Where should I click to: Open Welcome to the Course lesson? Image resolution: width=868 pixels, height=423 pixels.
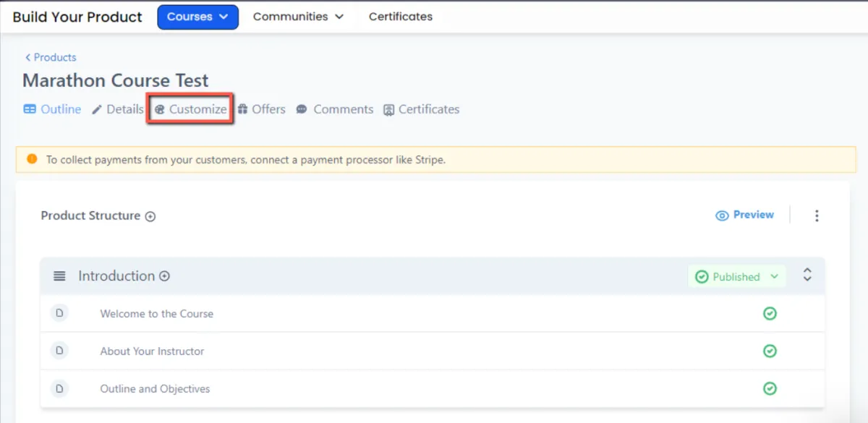point(156,314)
